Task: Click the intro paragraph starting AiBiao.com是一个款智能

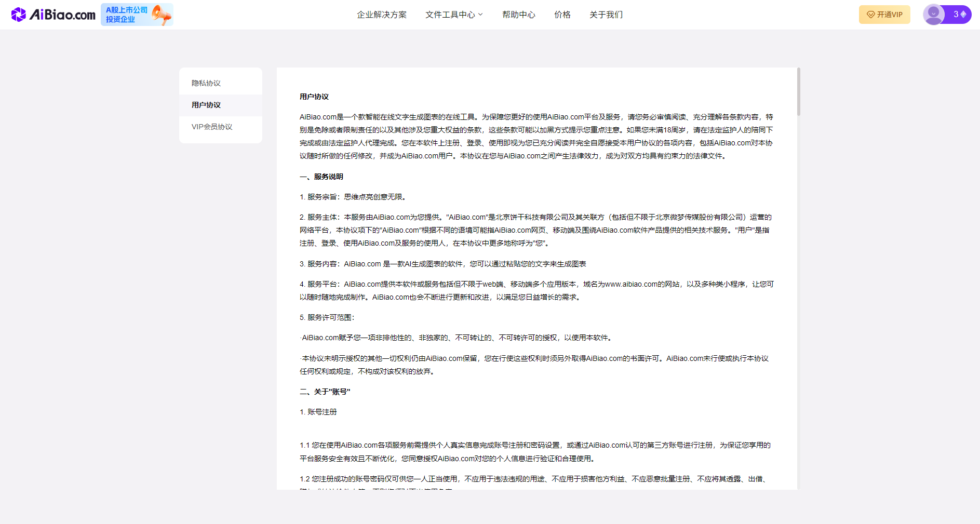Action: tap(536, 136)
